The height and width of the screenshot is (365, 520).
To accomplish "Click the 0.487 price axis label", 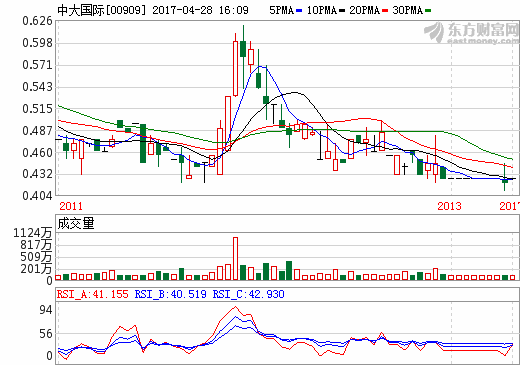I will (38, 131).
